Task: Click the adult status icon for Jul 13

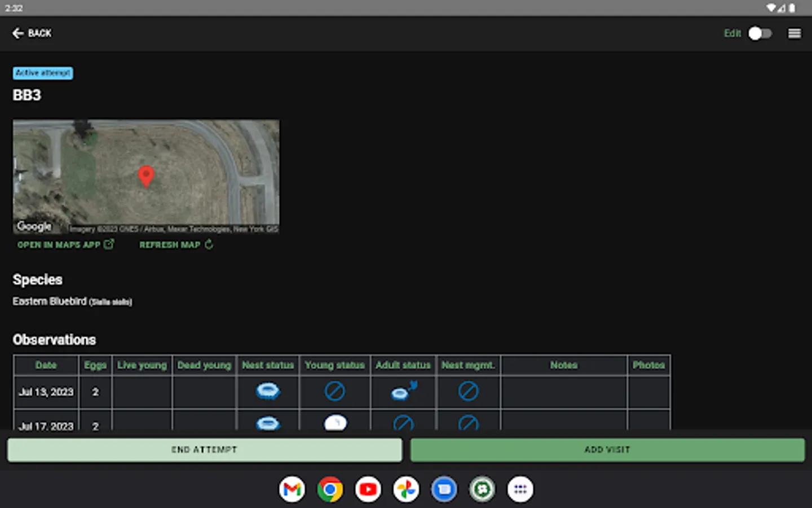Action: [x=403, y=391]
